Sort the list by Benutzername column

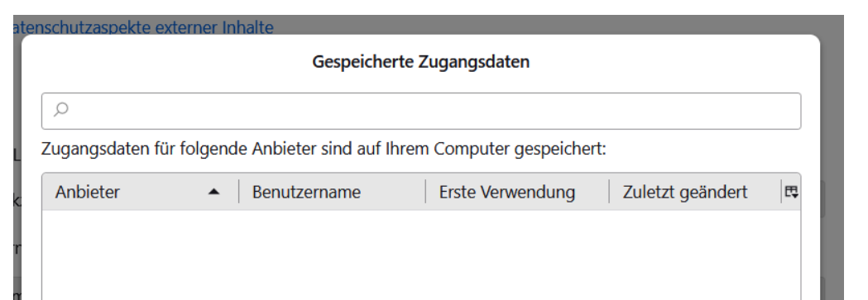332,192
